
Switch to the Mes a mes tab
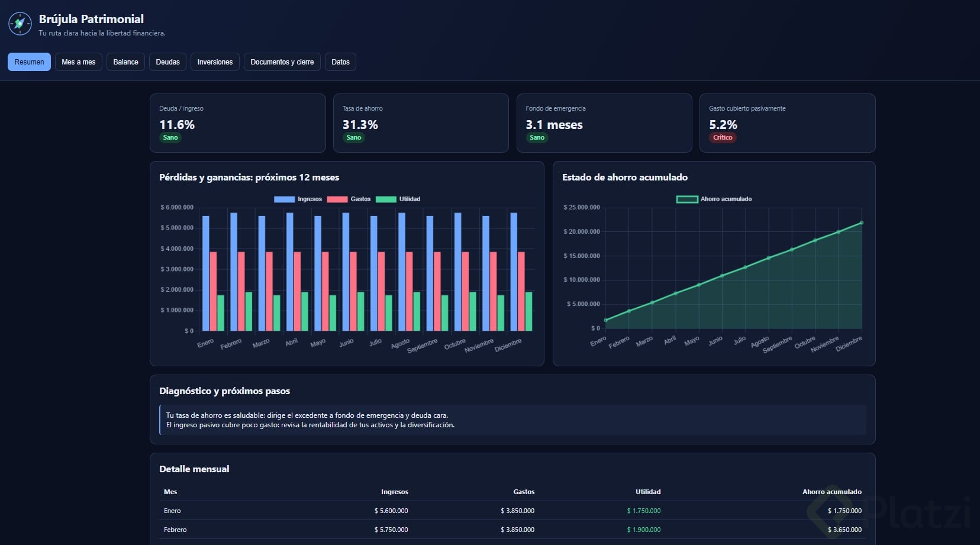(79, 62)
